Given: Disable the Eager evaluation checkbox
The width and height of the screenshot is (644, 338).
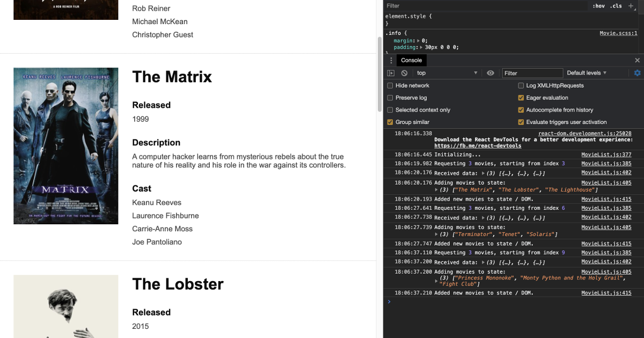Looking at the screenshot, I should pyautogui.click(x=521, y=98).
